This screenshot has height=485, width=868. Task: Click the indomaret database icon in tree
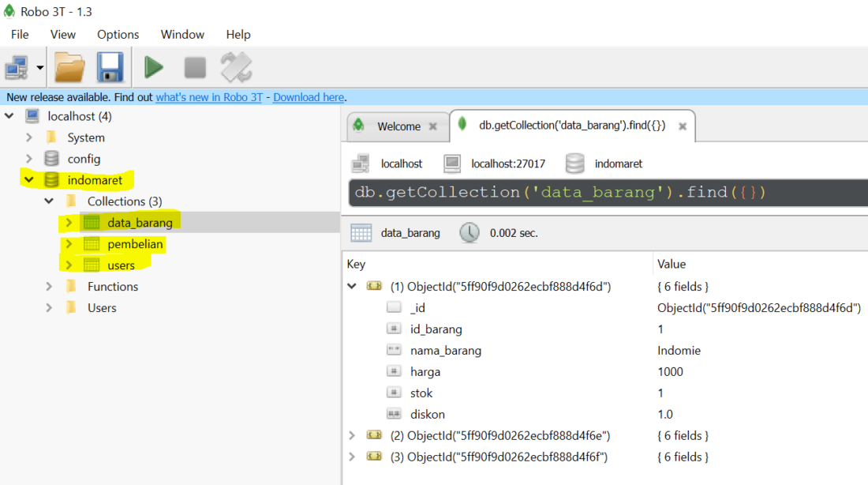(52, 180)
